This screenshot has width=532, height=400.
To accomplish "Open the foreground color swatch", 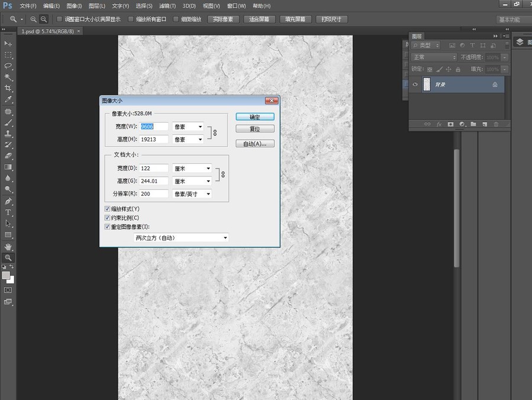I will pos(5,275).
